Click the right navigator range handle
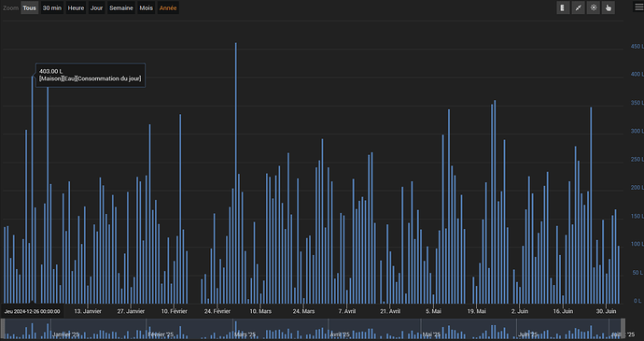 [x=623, y=329]
